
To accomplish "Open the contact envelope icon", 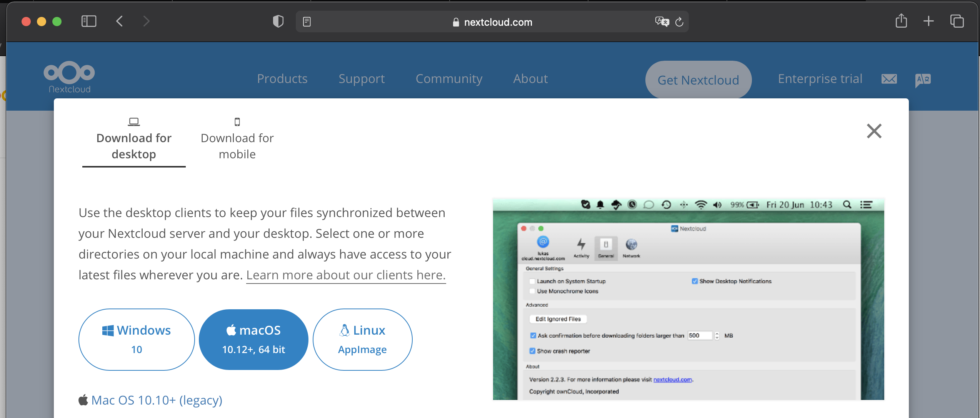I will pos(889,79).
